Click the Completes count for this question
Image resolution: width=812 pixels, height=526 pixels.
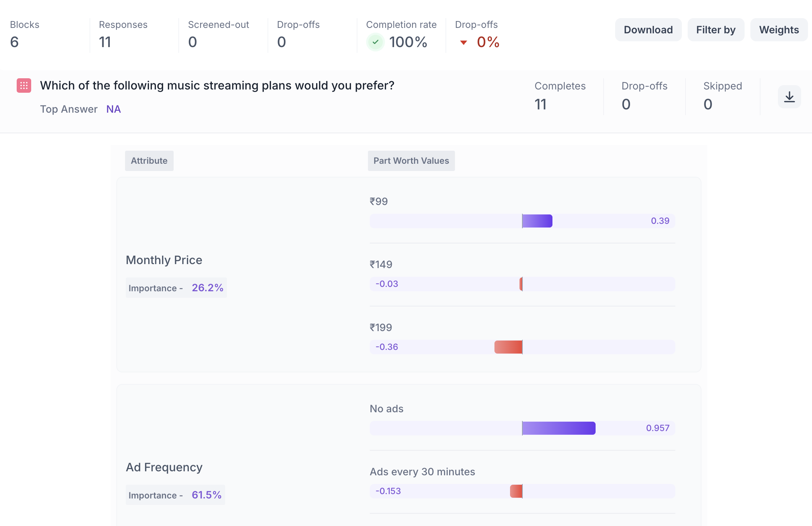(x=540, y=104)
